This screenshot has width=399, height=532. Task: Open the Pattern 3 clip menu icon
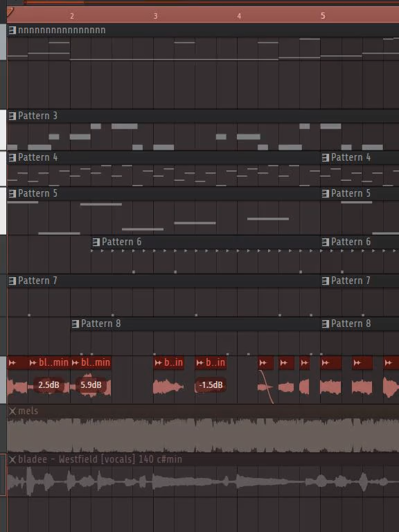click(x=12, y=116)
